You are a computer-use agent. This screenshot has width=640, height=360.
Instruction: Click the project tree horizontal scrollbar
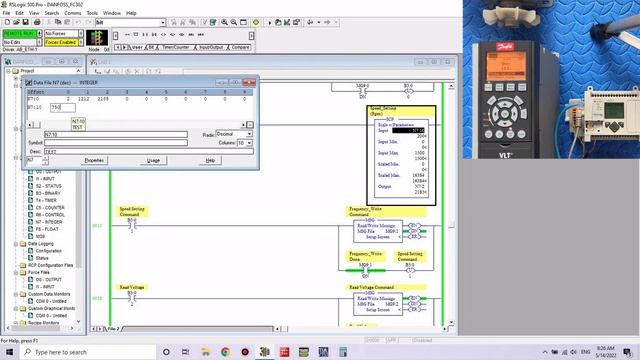[x=40, y=328]
